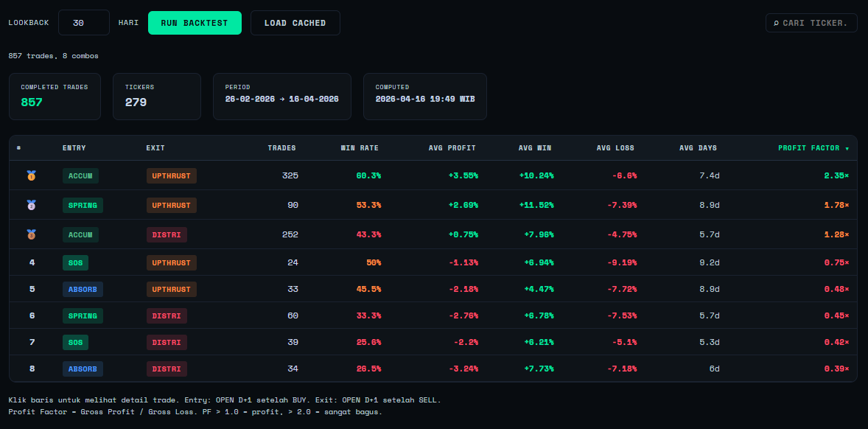Click the 0.45× profit factor value
This screenshot has width=868, height=429.
pyautogui.click(x=835, y=315)
